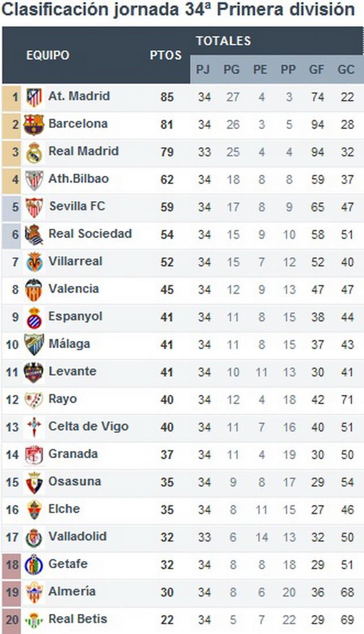
Task: Click the PJ column header
Action: (203, 70)
